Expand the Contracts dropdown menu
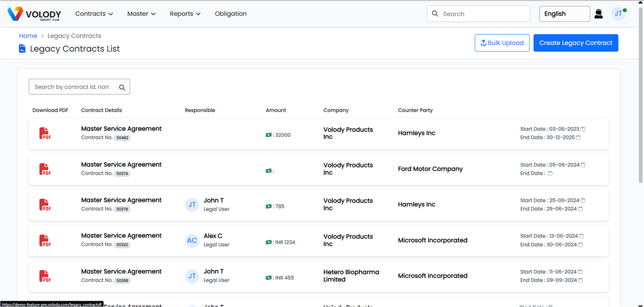The height and width of the screenshot is (307, 644). click(x=94, y=14)
